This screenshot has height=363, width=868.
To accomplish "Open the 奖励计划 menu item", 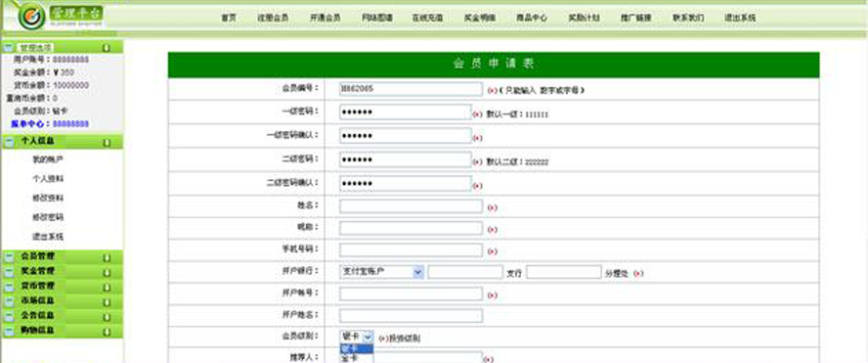I will 584,18.
